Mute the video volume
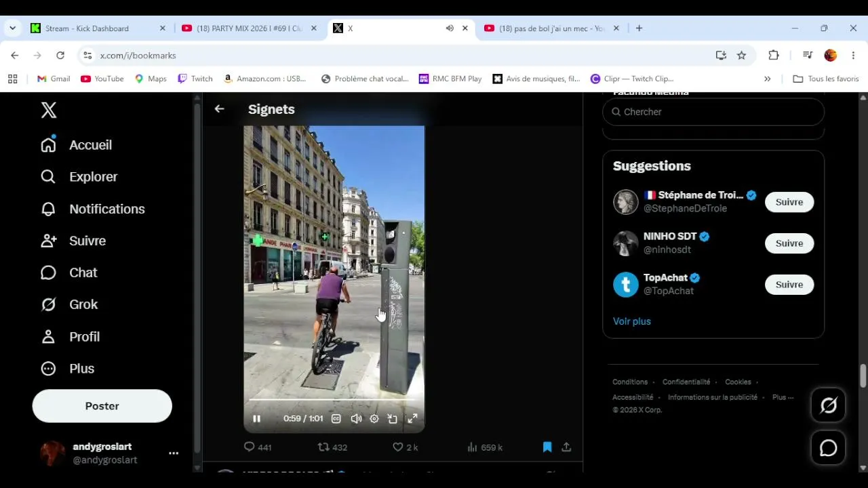This screenshot has height=488, width=868. 356,419
